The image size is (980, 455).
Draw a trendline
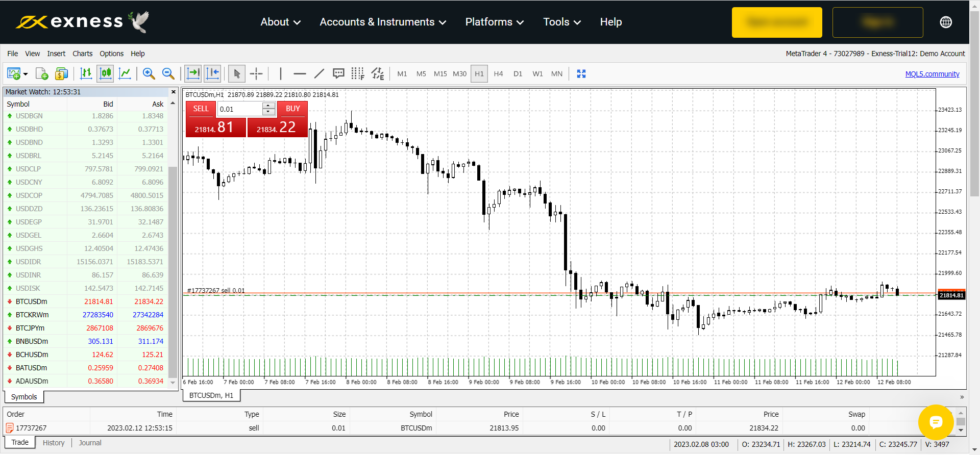(x=319, y=74)
